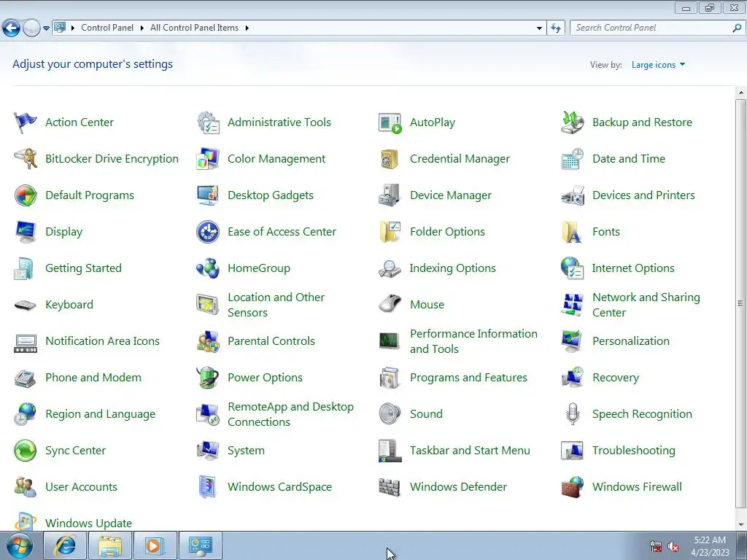Image resolution: width=747 pixels, height=560 pixels.
Task: Expand the View by Large icons dropdown
Action: (658, 65)
